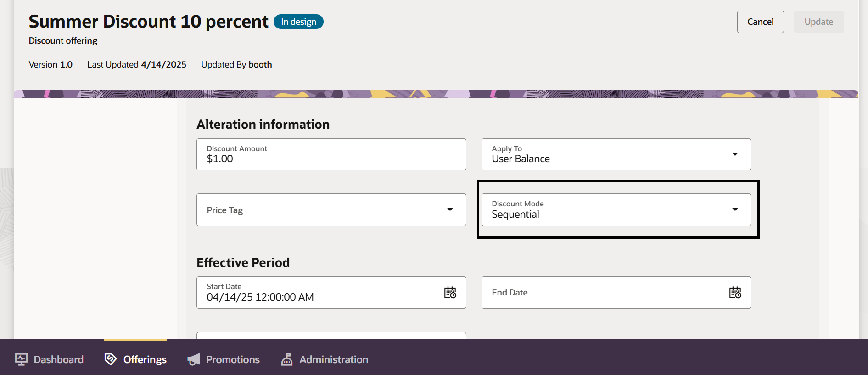
Task: Go to the Promotions tab
Action: 233,359
